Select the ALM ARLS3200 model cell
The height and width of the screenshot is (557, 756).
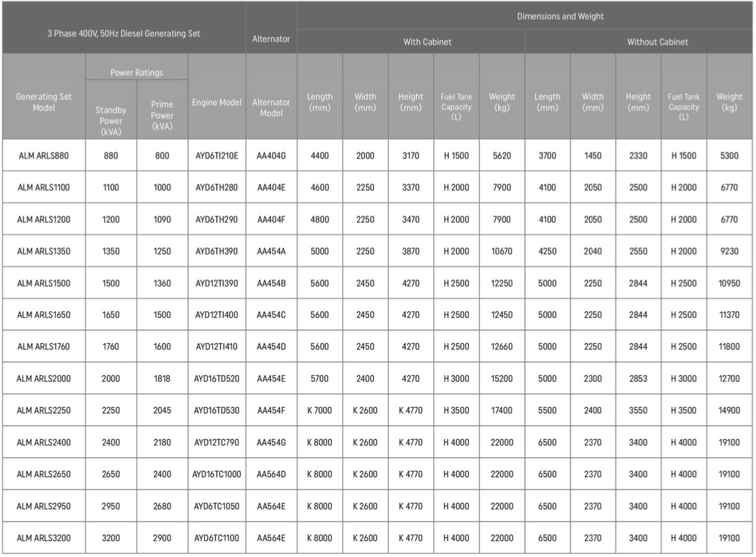[43, 538]
